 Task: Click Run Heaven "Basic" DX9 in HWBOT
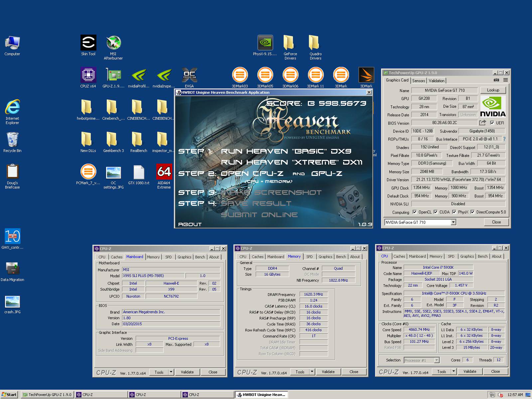[x=286, y=151]
